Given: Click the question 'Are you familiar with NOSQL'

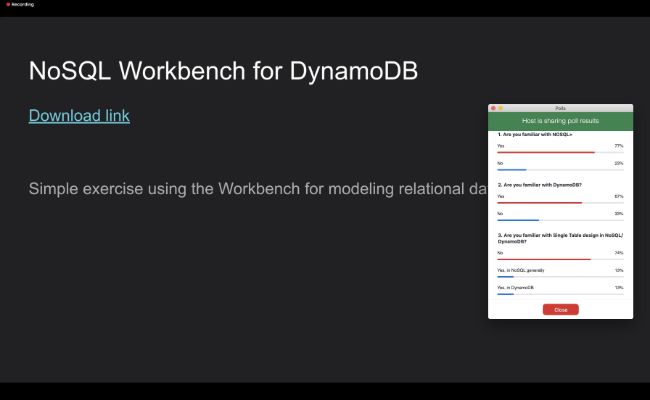Looking at the screenshot, I should [x=535, y=135].
